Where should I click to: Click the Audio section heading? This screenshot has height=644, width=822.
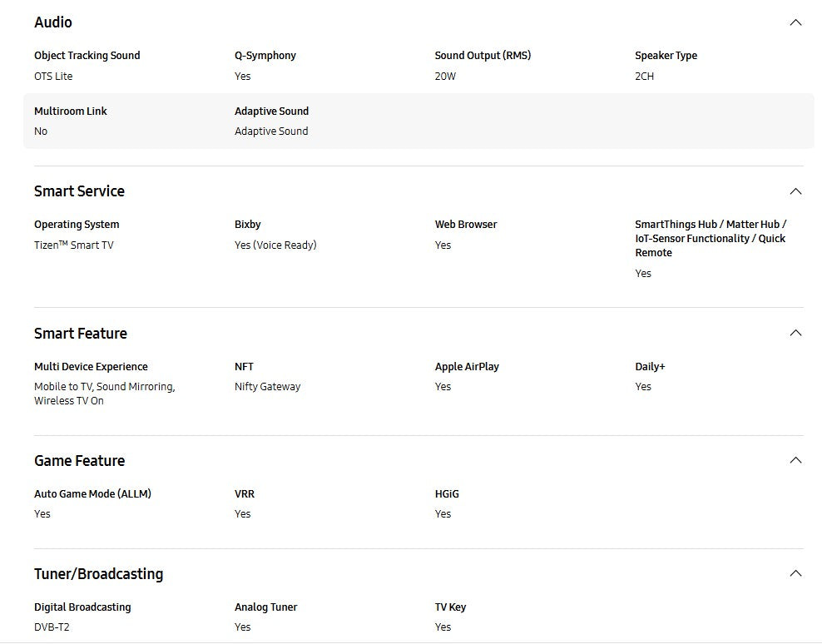(x=53, y=22)
